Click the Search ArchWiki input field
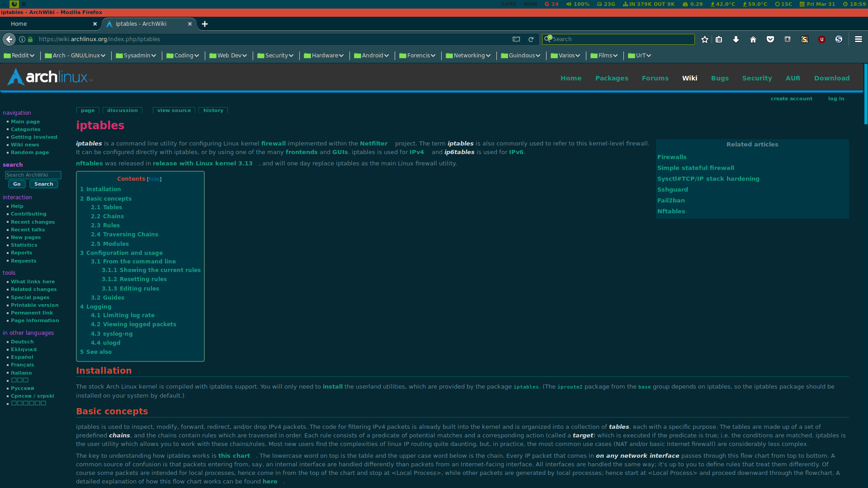868x488 pixels. coord(33,175)
